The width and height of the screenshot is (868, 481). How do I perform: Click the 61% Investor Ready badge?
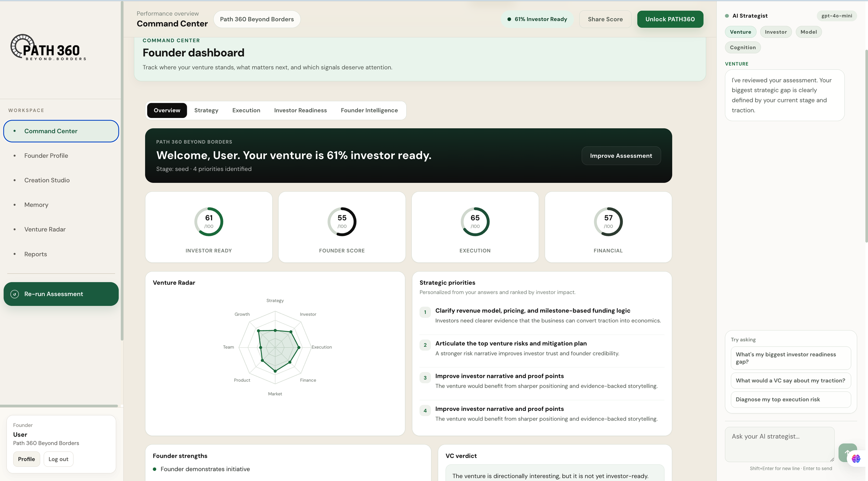537,19
